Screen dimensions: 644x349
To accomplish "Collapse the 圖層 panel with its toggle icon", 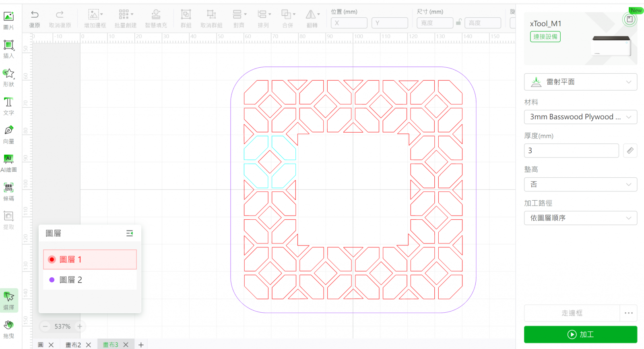I will (130, 233).
